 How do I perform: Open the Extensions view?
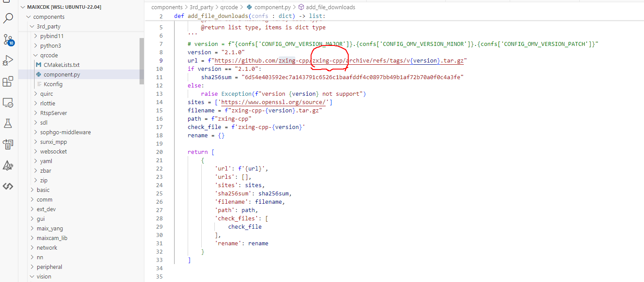point(8,82)
